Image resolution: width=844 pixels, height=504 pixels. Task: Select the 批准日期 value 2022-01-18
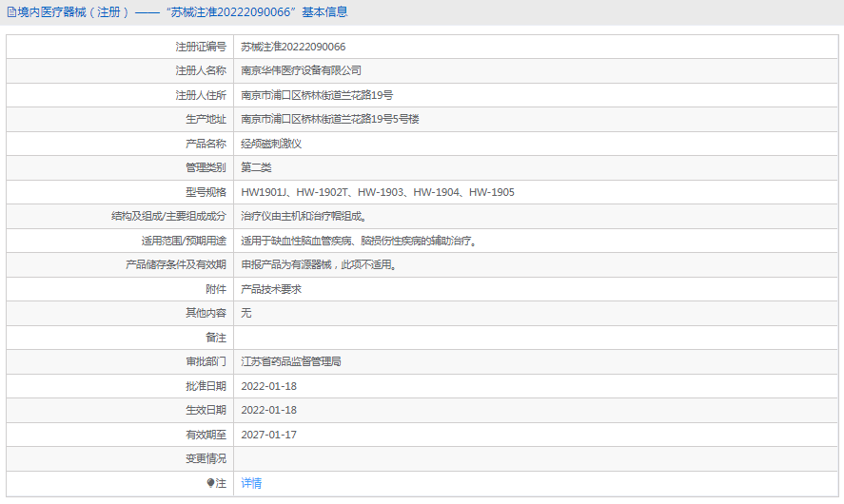(x=268, y=386)
